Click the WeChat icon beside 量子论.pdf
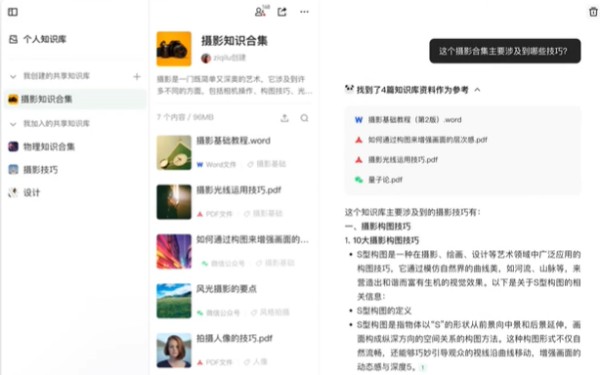Viewport: 600px width, 375px height. click(359, 179)
